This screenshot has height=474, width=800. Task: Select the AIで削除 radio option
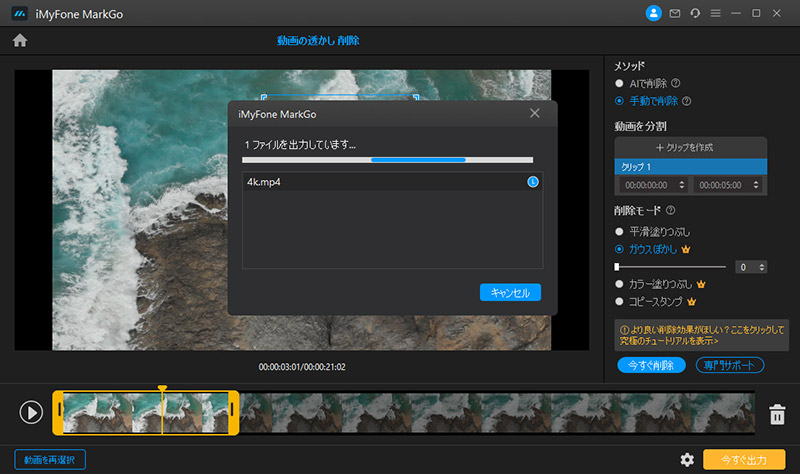[x=620, y=84]
